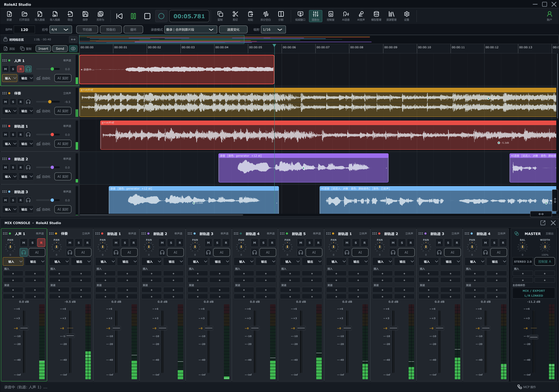Click the 复制 copy icon in top toolbar

coord(220,16)
